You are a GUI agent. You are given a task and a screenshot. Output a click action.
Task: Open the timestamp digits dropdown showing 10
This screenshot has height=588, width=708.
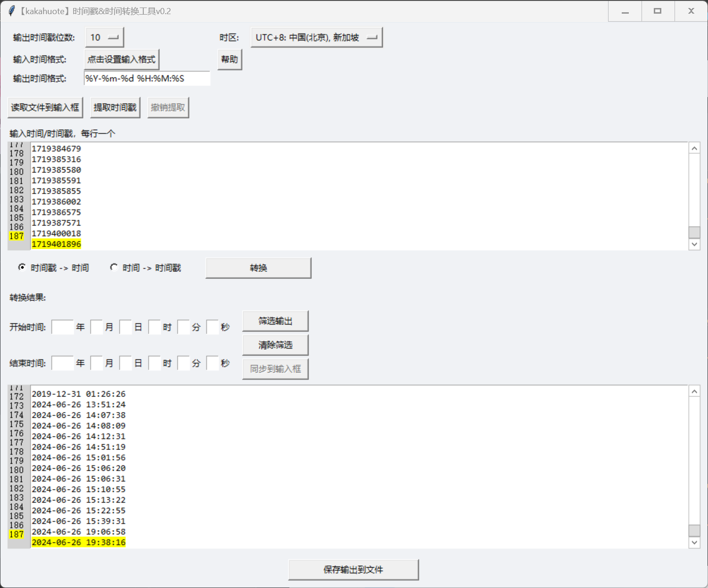[104, 38]
